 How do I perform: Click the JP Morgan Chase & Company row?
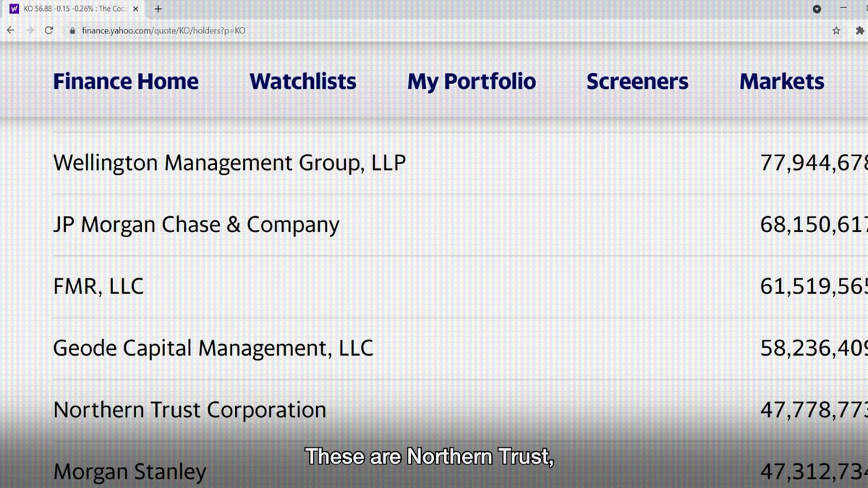point(196,225)
